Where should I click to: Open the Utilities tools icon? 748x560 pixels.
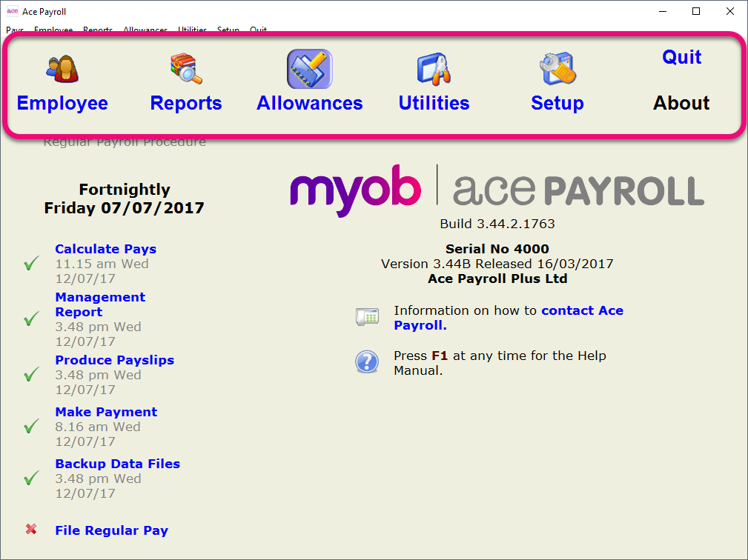(434, 70)
